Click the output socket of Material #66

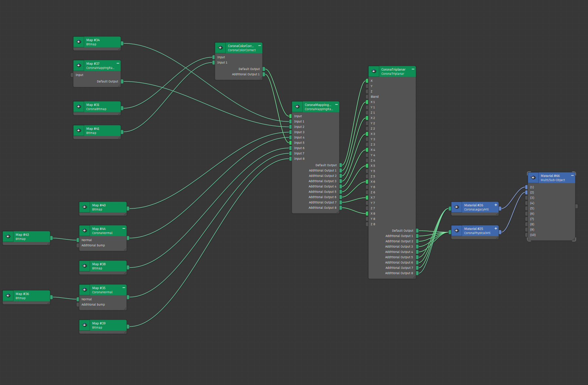(x=577, y=206)
